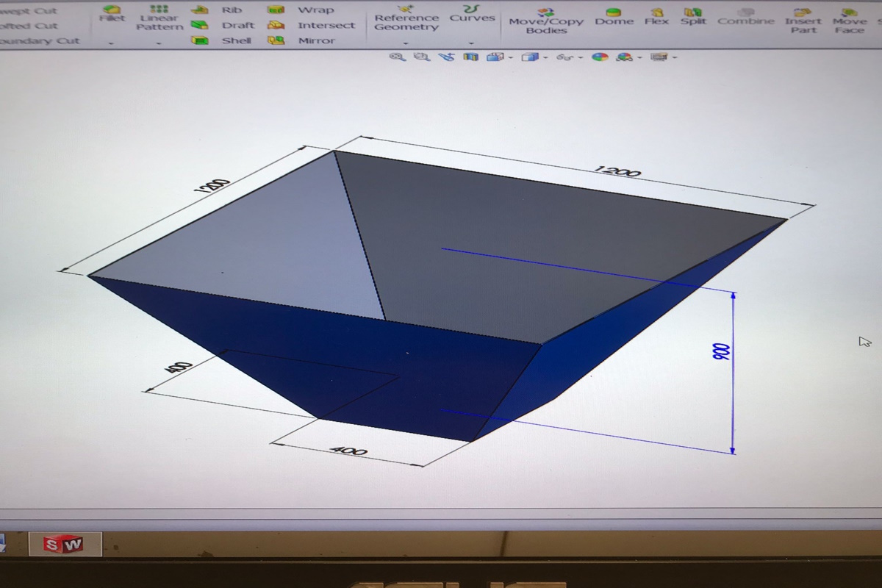Open the View Settings dropdown arrow
Viewport: 882px width, 588px height.
coord(675,57)
